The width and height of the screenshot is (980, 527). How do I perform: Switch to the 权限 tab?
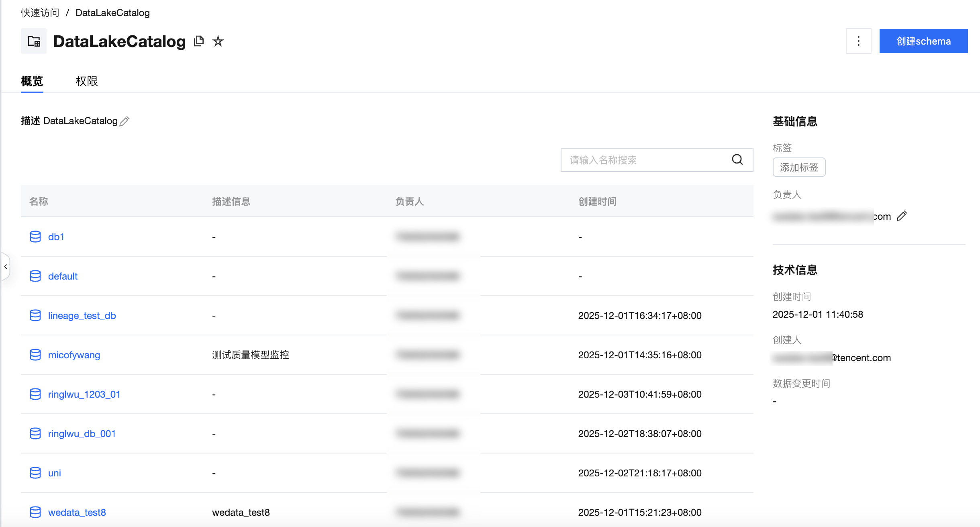(87, 81)
